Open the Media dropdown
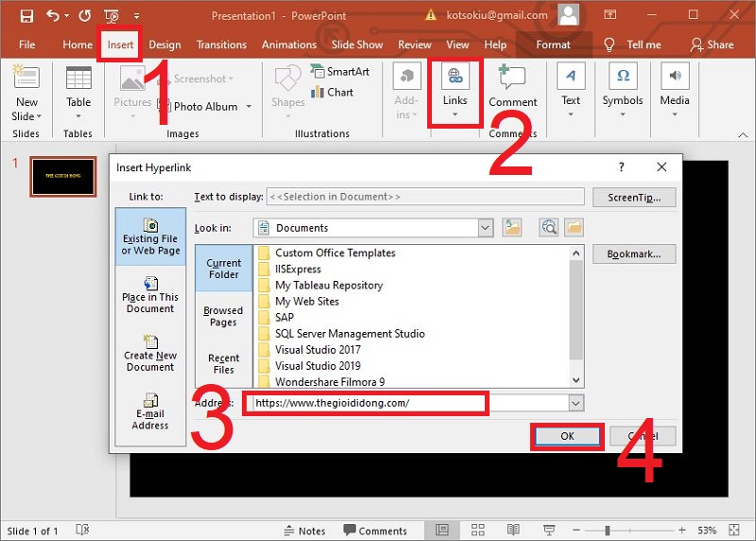The image size is (756, 541). tap(675, 92)
